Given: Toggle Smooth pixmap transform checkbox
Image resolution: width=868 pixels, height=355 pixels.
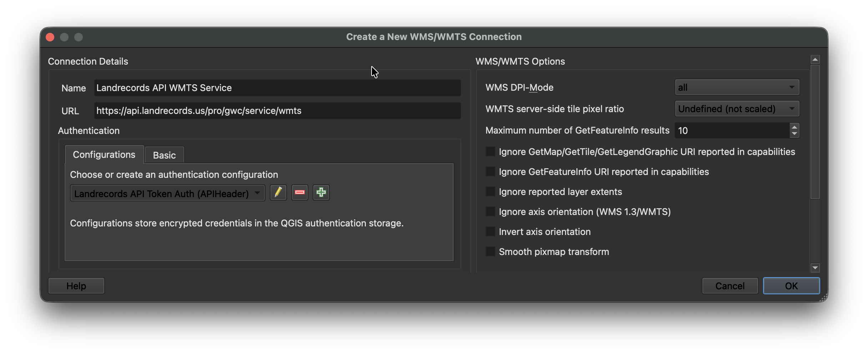Looking at the screenshot, I should [x=490, y=252].
